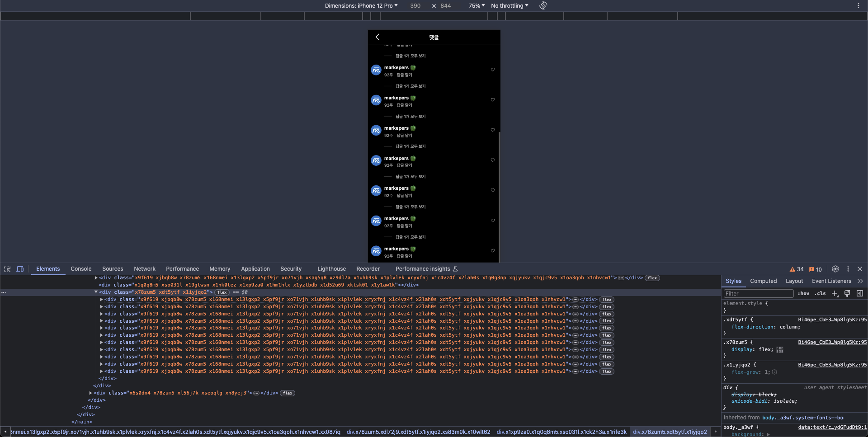Viewport: 868px width, 437px height.
Task: Expand the x6s0dn4 div tree node
Action: [x=90, y=393]
